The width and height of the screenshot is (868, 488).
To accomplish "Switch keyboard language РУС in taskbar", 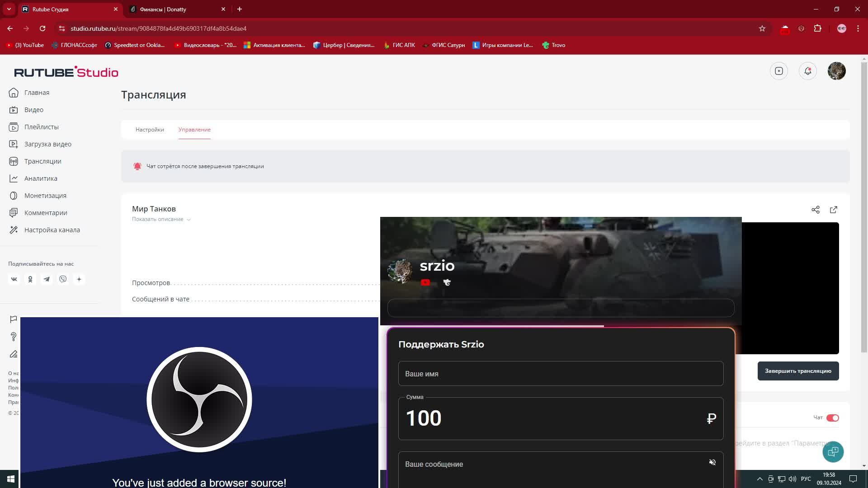I will [806, 479].
